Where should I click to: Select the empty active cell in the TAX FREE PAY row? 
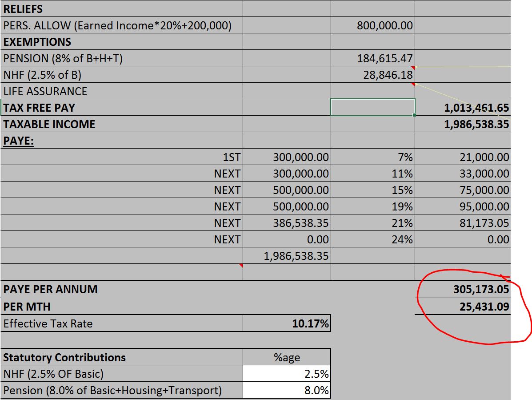pos(372,108)
